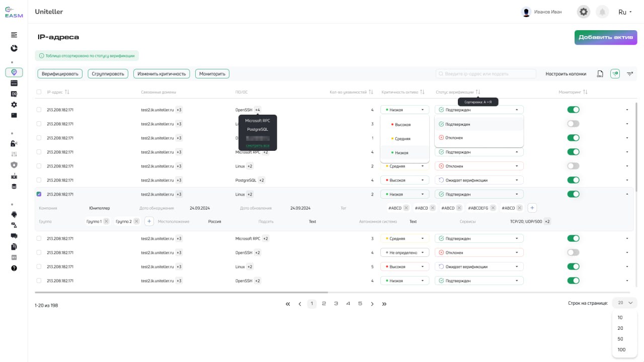The width and height of the screenshot is (644, 362).
Task: Tick the select-all checkbox in table header
Action: 39,92
